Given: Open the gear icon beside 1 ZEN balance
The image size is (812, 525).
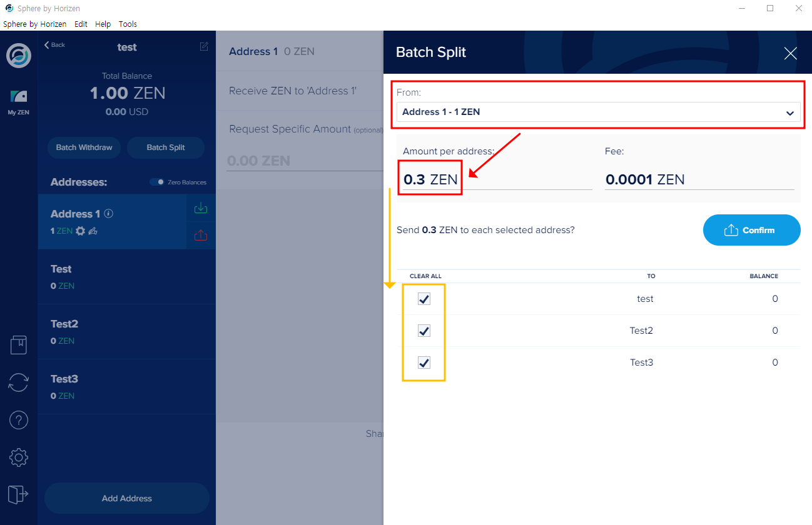Looking at the screenshot, I should 80,231.
